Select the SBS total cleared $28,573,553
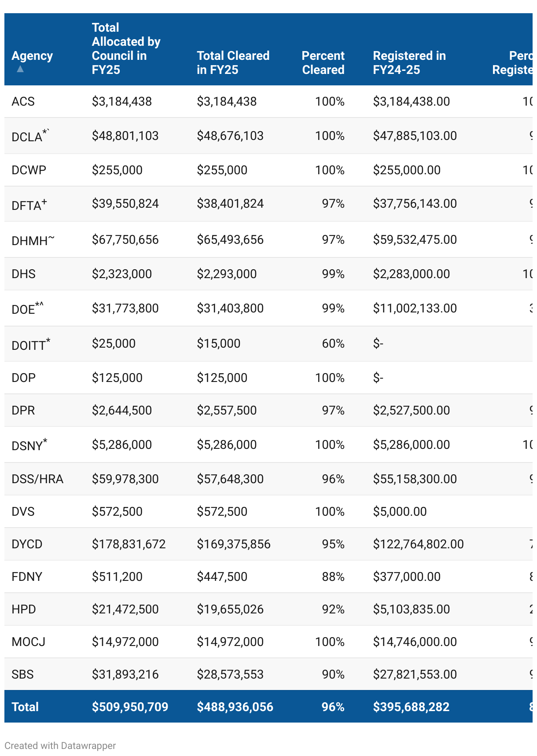The image size is (537, 756). pos(230,675)
